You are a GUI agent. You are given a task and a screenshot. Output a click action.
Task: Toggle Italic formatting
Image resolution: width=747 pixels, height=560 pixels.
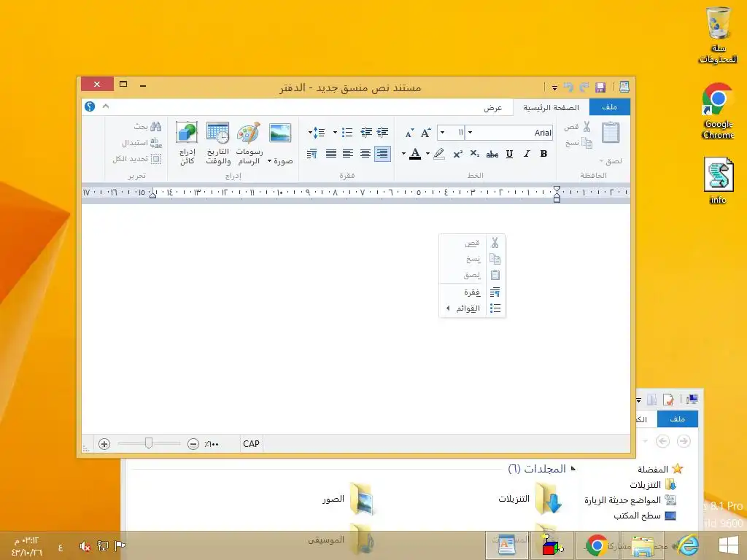527,153
